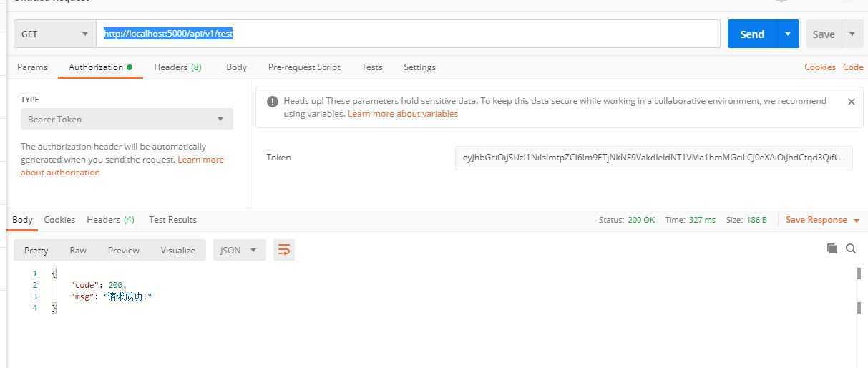Open the Headers (8) request tab
Screen dimensions: 868x368
[x=177, y=67]
